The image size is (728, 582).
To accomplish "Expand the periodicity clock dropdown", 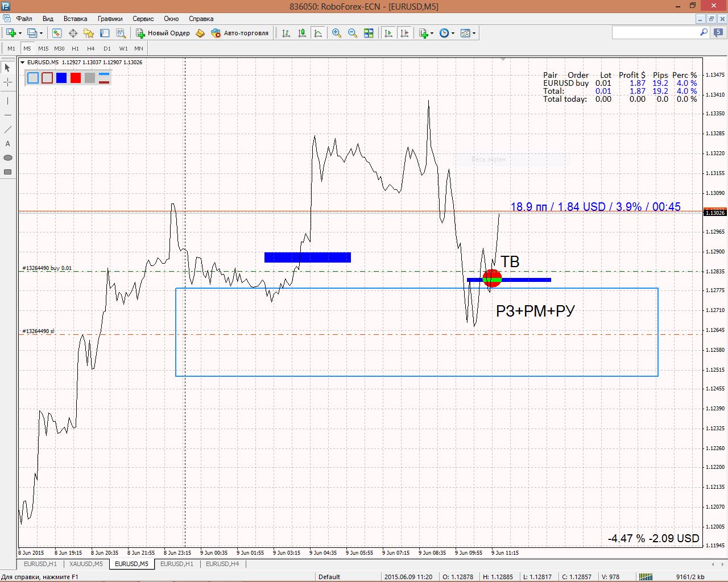I will point(453,34).
